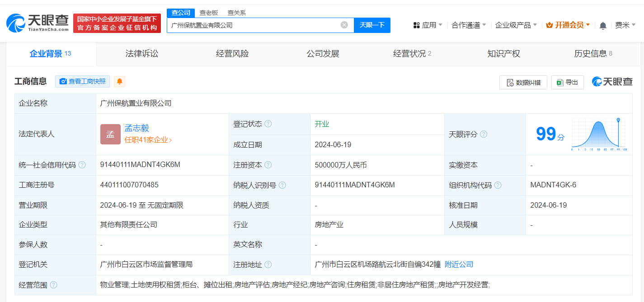644x302 pixels.
Task: Open the 应用 dropdown menu
Action: click(428, 25)
